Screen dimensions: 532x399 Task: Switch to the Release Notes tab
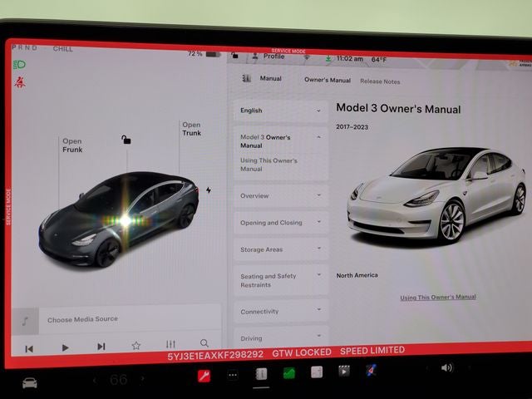(380, 81)
